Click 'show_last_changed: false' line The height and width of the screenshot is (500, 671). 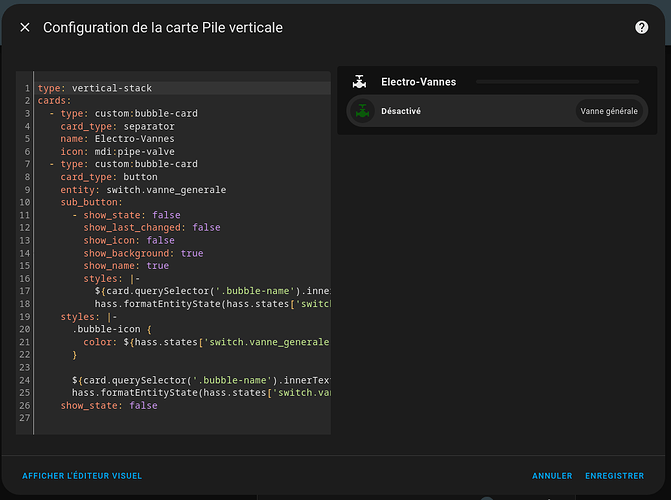coord(152,227)
